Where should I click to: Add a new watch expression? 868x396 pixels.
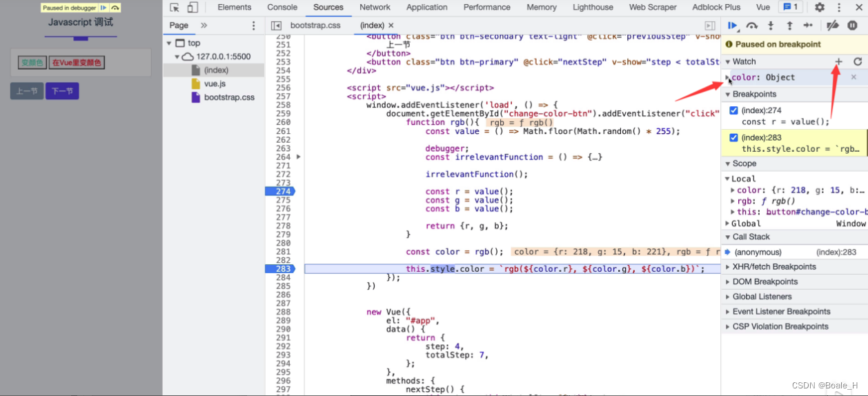[838, 61]
